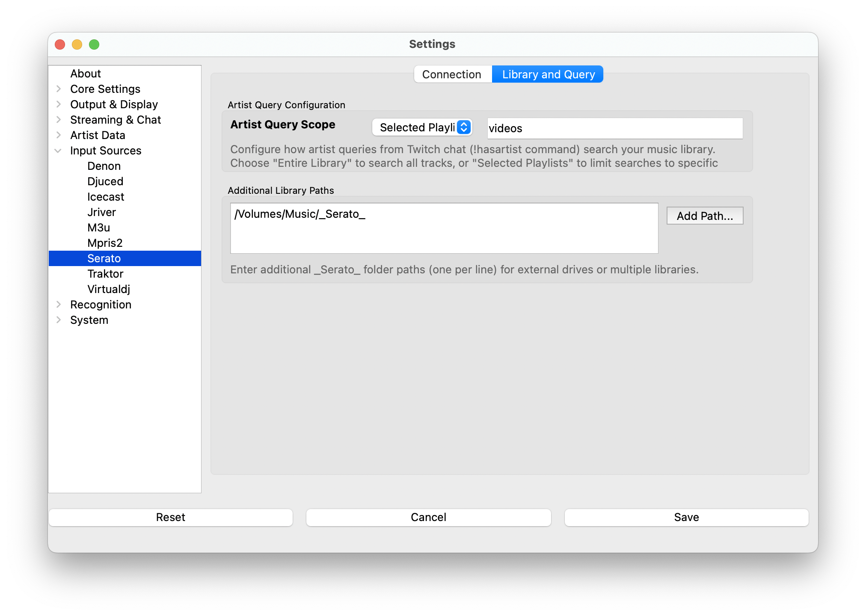The height and width of the screenshot is (616, 866).
Task: Open the About settings page
Action: pos(86,74)
